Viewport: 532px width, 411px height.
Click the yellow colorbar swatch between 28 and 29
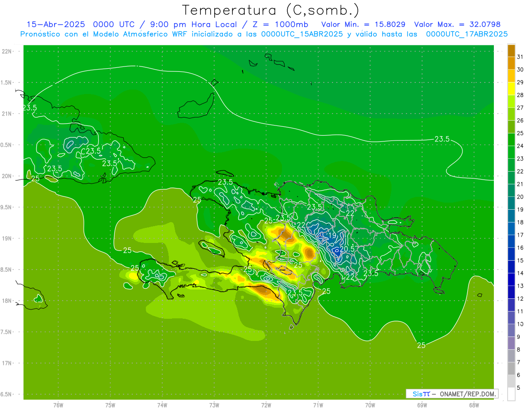[511, 89]
